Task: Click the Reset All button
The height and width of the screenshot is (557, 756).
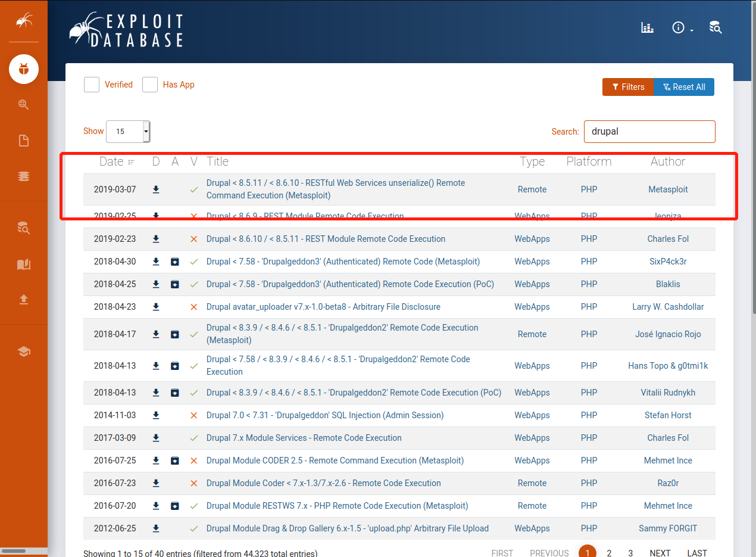Action: (684, 87)
